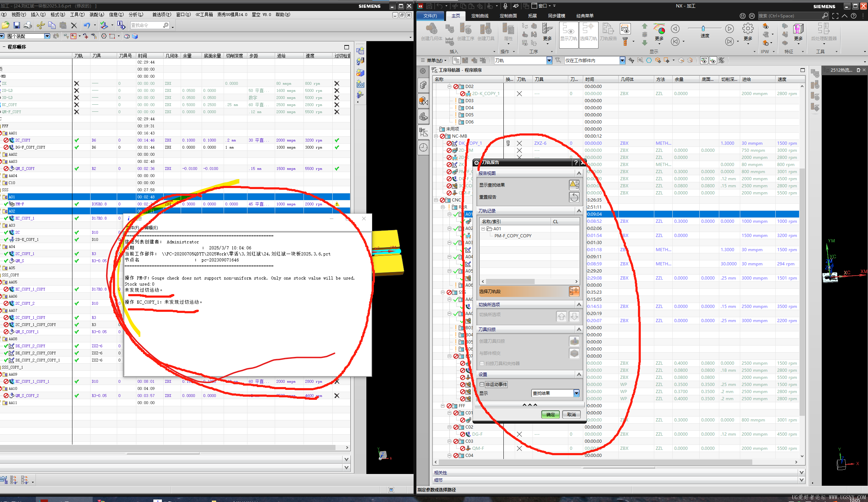868x502 pixels.
Task: Click the orange Select Tool Path Segment icon
Action: pyautogui.click(x=574, y=291)
